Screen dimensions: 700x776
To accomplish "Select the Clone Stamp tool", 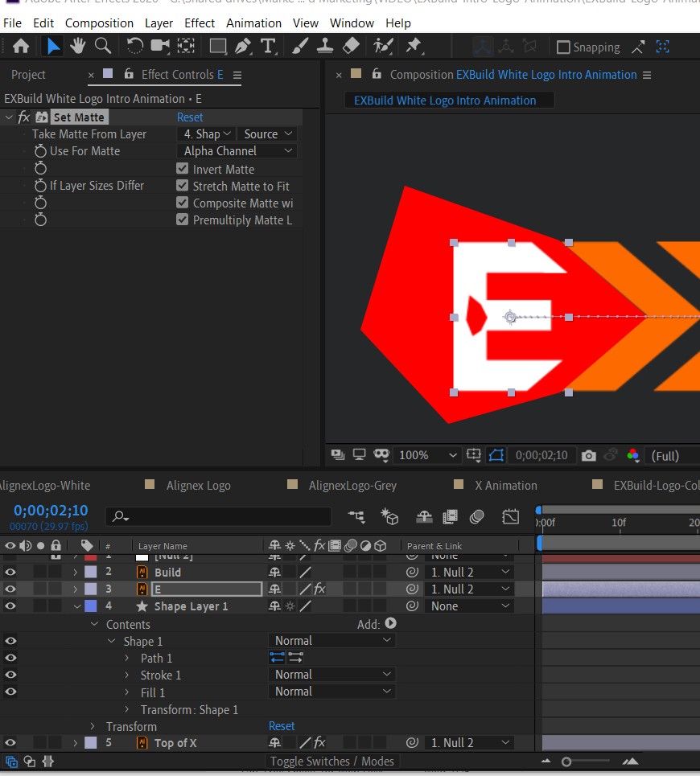I will tap(325, 47).
